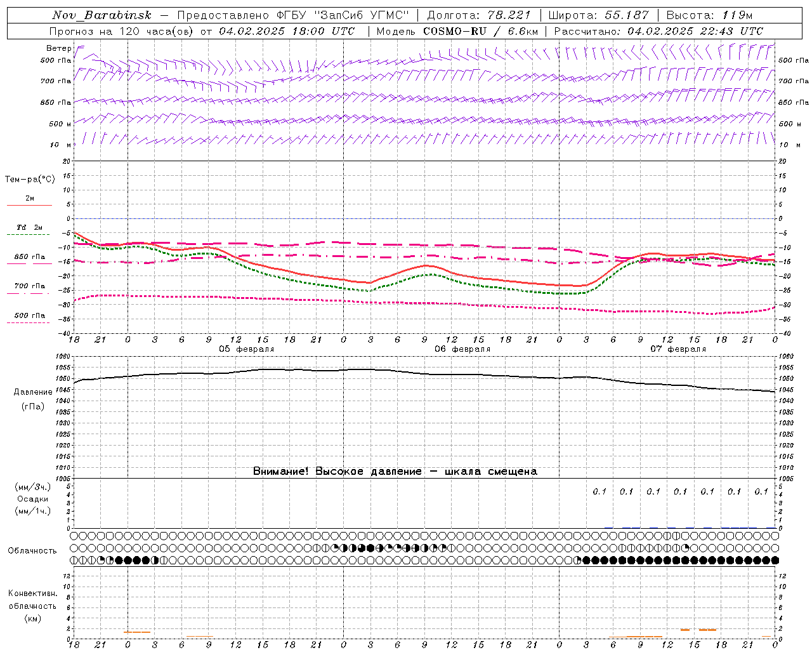Select the 'Прогноз на 120 часа(ов)' forecast header

click(x=122, y=31)
